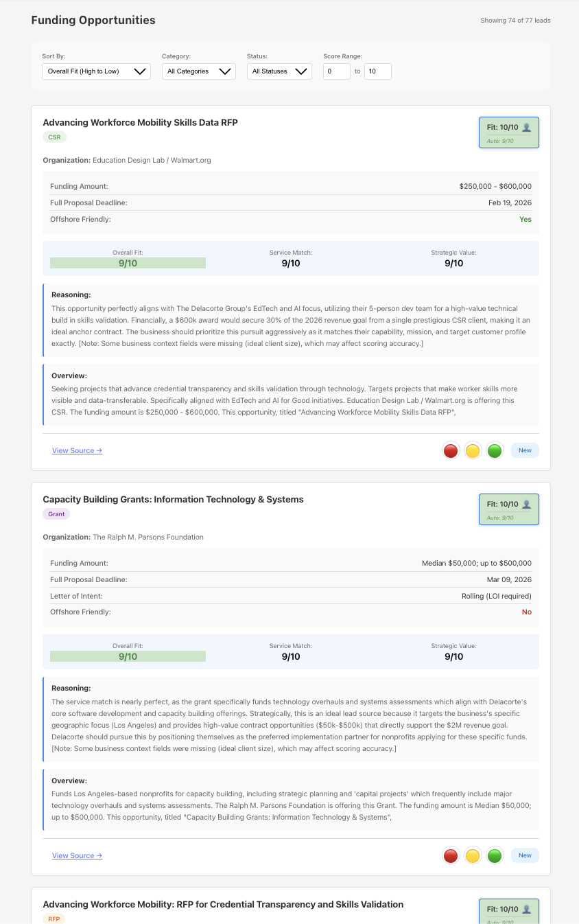
Task: Click person icon in first Fit 10/10 badge
Action: pyautogui.click(x=526, y=127)
